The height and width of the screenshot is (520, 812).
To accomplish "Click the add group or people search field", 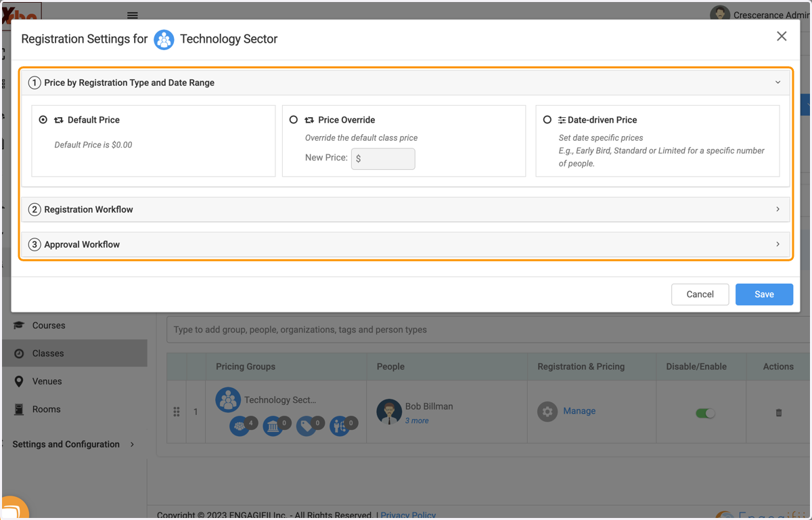I will (x=487, y=330).
